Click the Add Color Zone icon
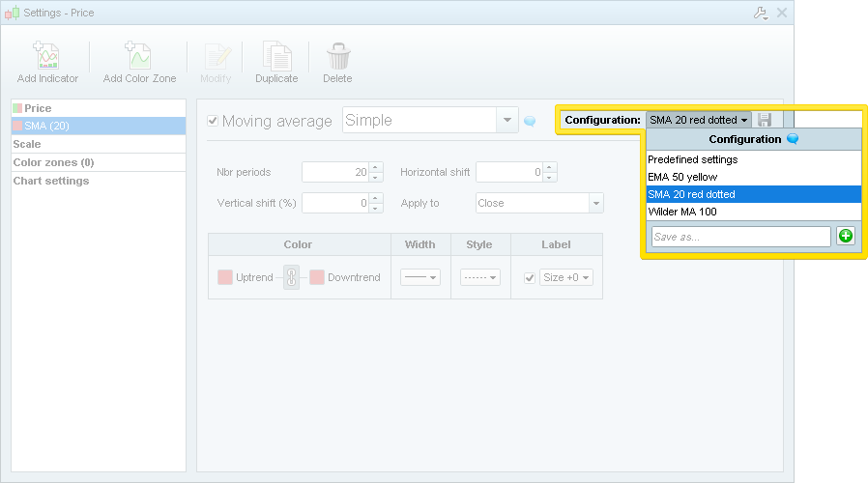The image size is (868, 483). tap(139, 57)
